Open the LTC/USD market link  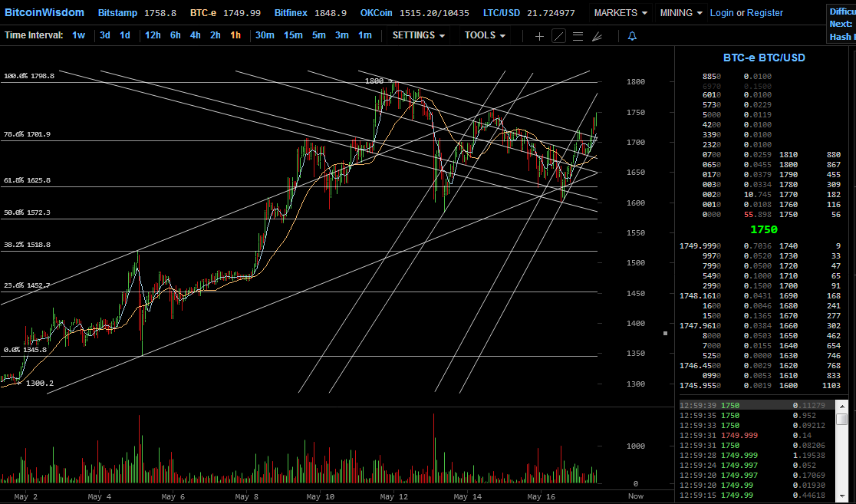[501, 12]
